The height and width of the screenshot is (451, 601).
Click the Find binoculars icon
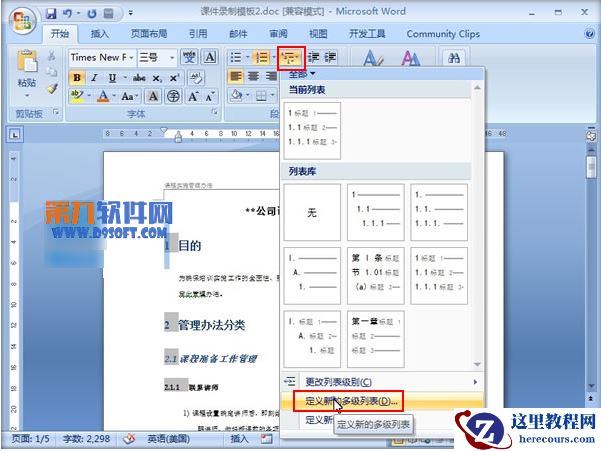click(454, 58)
